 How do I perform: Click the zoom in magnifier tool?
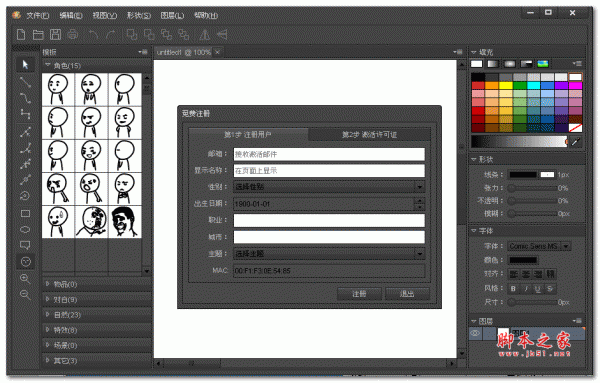coord(25,279)
